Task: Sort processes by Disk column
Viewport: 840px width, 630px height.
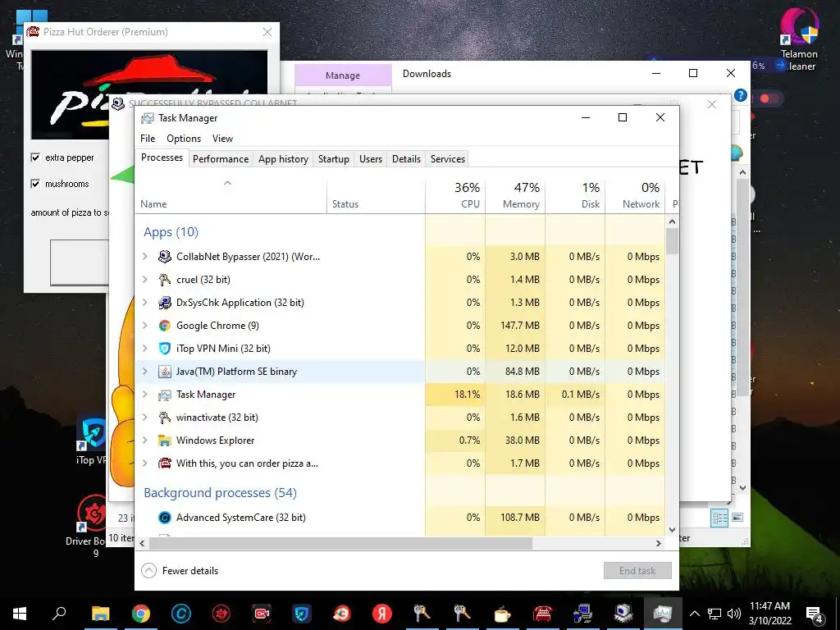Action: click(575, 196)
